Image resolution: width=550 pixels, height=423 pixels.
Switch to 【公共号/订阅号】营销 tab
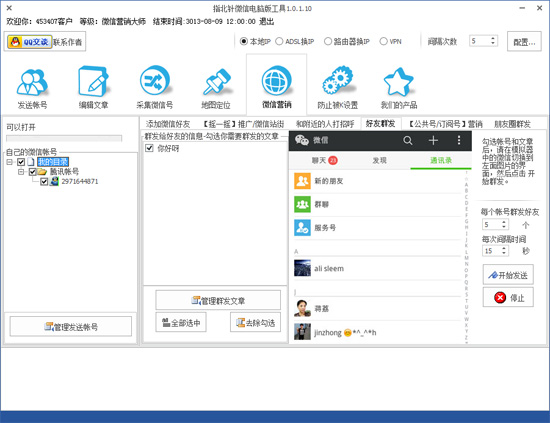(445, 124)
